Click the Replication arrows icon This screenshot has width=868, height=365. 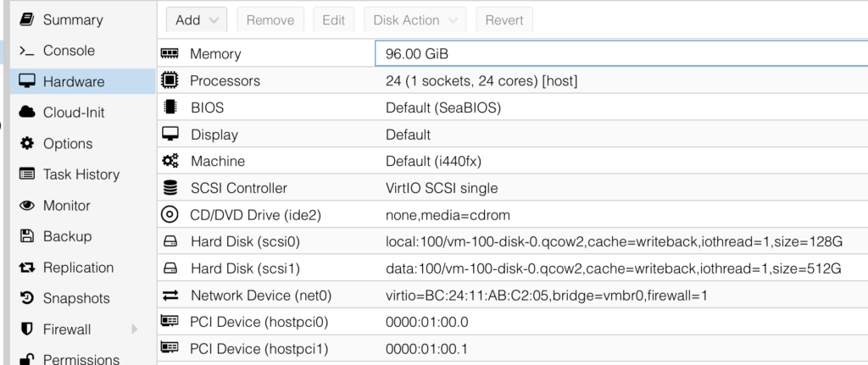26,268
